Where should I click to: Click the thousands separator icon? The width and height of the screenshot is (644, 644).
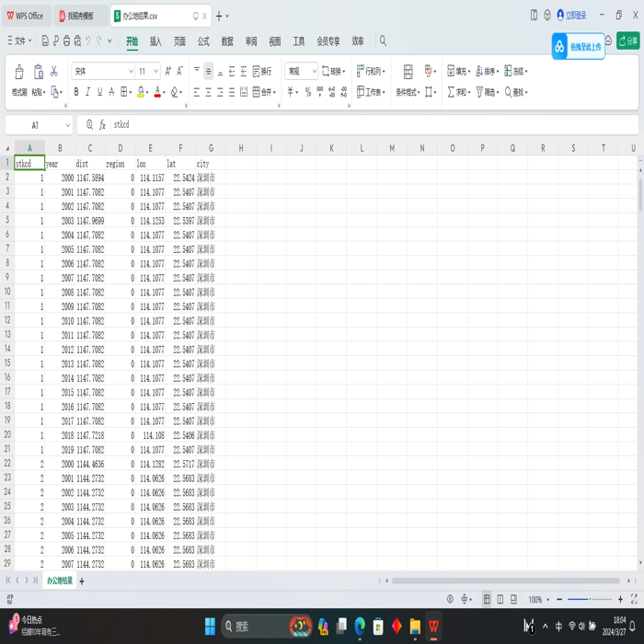pyautogui.click(x=320, y=92)
